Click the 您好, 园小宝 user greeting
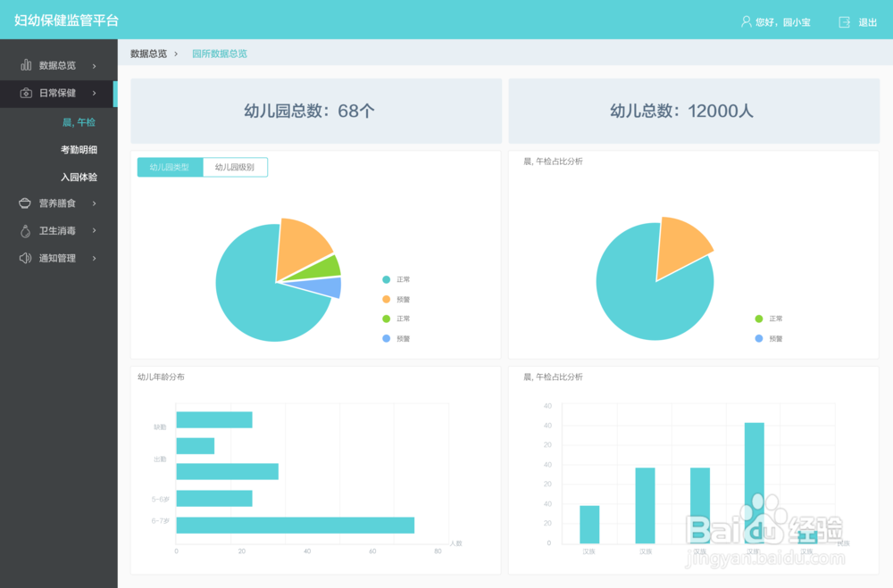This screenshot has width=893, height=588. click(782, 22)
